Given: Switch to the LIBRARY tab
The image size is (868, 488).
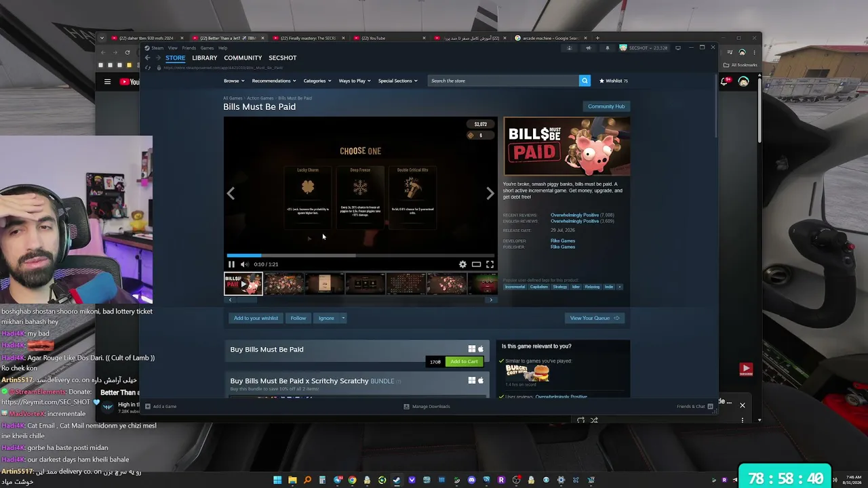Looking at the screenshot, I should pos(204,58).
